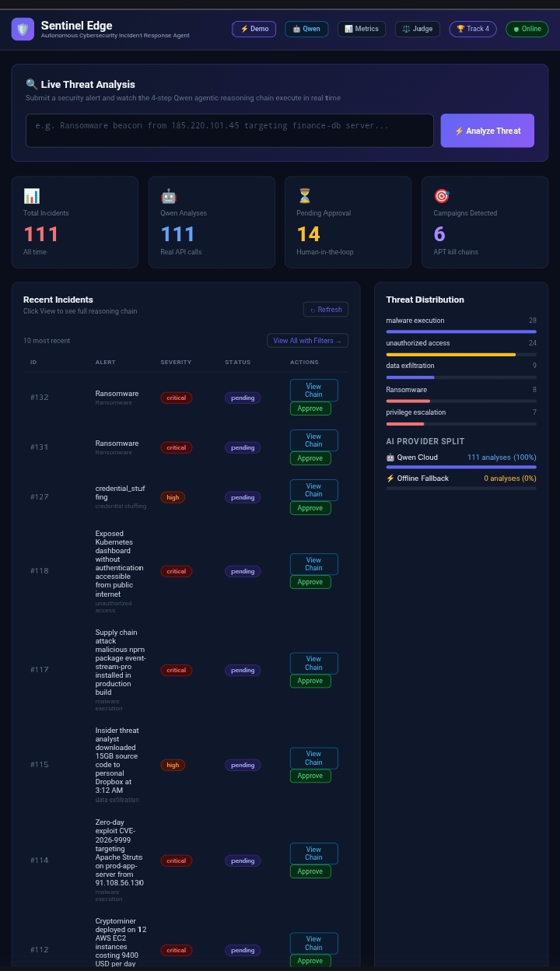Click the Pending Approval hourglass icon
This screenshot has width=560, height=971.
(304, 196)
